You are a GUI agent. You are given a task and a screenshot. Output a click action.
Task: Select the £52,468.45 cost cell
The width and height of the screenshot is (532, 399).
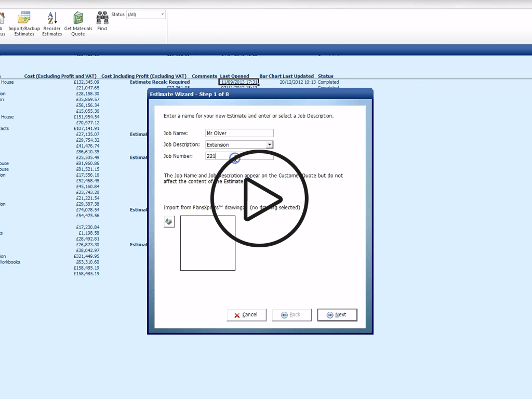point(87,181)
